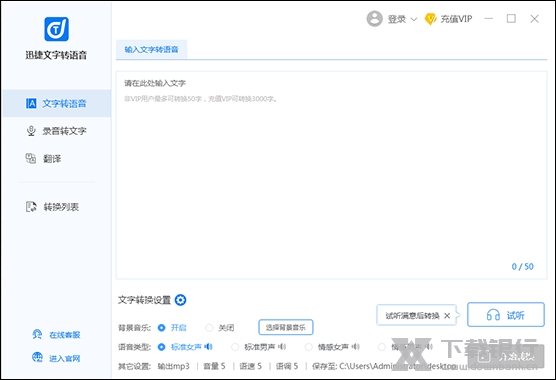This screenshot has width=556, height=380.
Task: Click 登录 to sign in
Action: (397, 19)
